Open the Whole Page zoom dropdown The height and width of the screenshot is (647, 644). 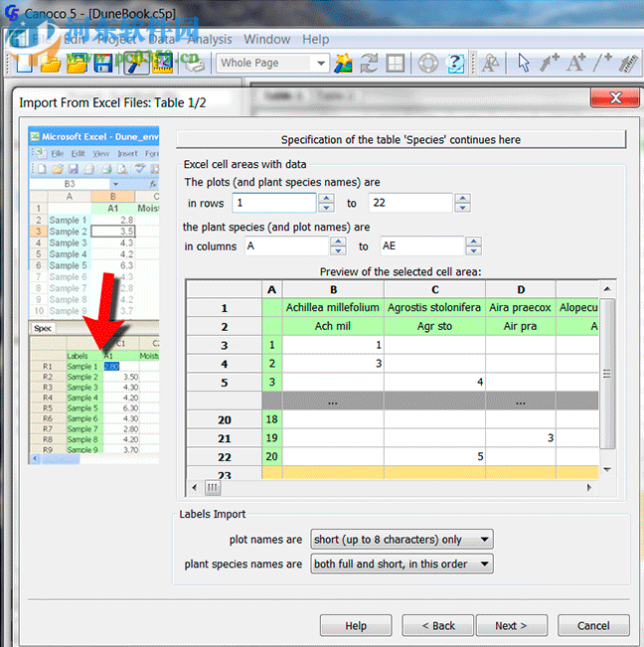321,64
